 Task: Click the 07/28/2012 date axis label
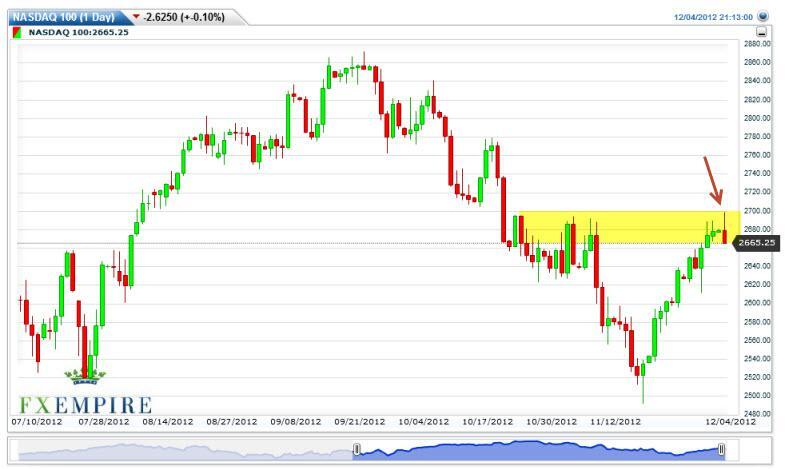[104, 422]
